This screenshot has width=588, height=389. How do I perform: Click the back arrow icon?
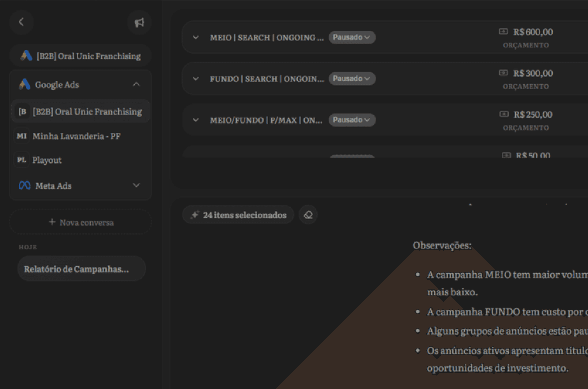coord(21,22)
